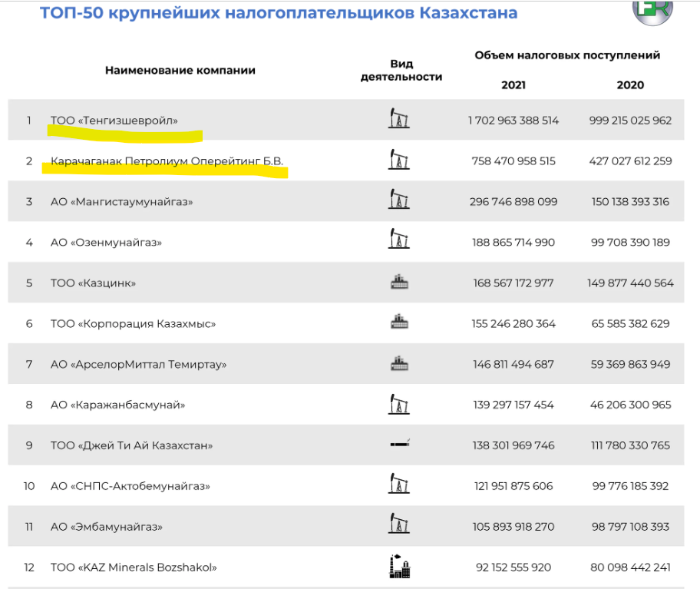This screenshot has height=589, width=700.
Task: Select company name ТОО «KAZ Minerals Bozshakol»
Action: point(134,567)
